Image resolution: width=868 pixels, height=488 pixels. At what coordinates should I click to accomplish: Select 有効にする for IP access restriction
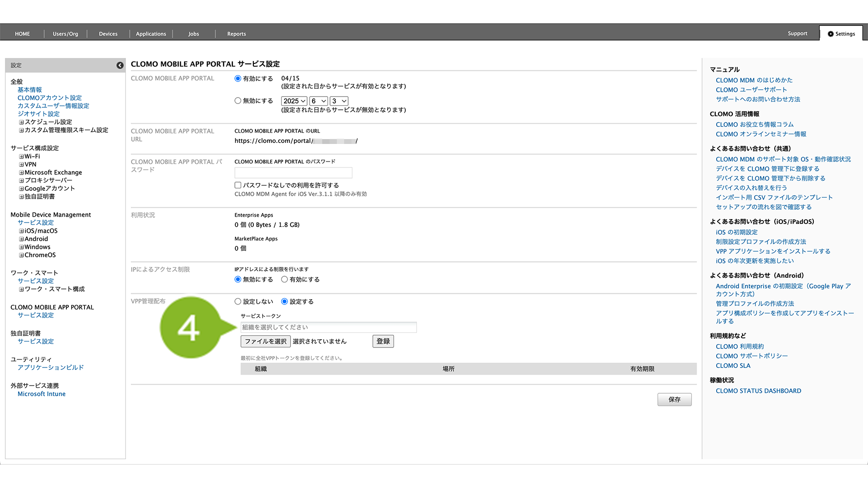coord(284,280)
